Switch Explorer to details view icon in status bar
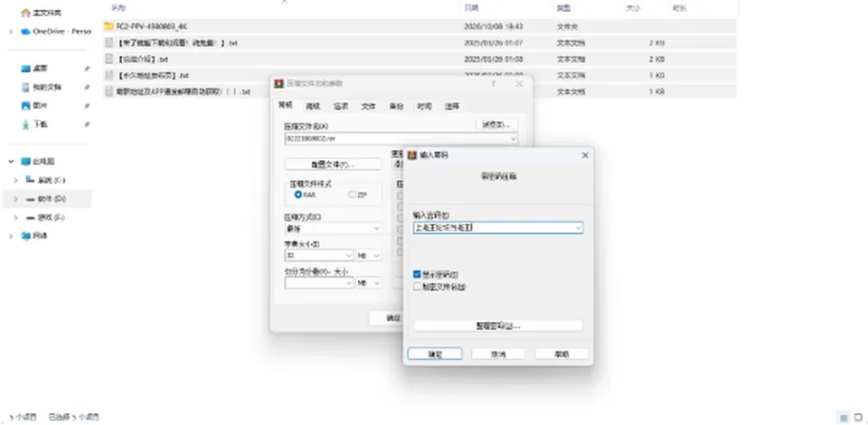This screenshot has height=425, width=868. tap(844, 417)
